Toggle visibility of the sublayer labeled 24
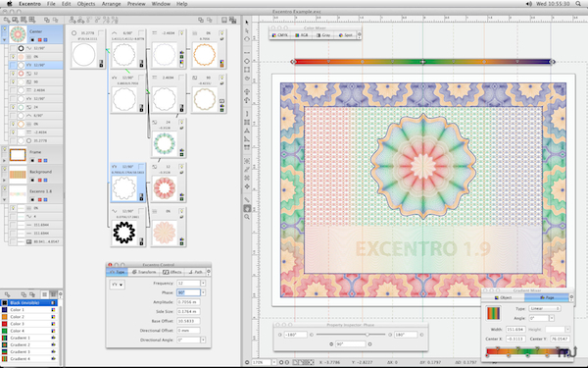 pos(13,107)
